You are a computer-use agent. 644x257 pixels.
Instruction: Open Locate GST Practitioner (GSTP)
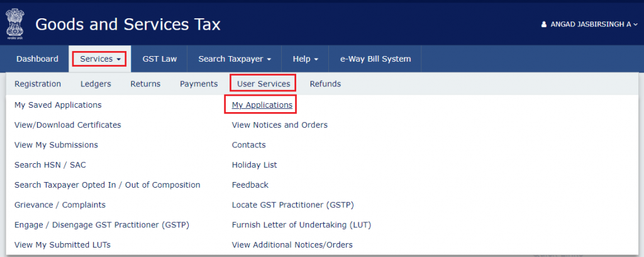[293, 205]
